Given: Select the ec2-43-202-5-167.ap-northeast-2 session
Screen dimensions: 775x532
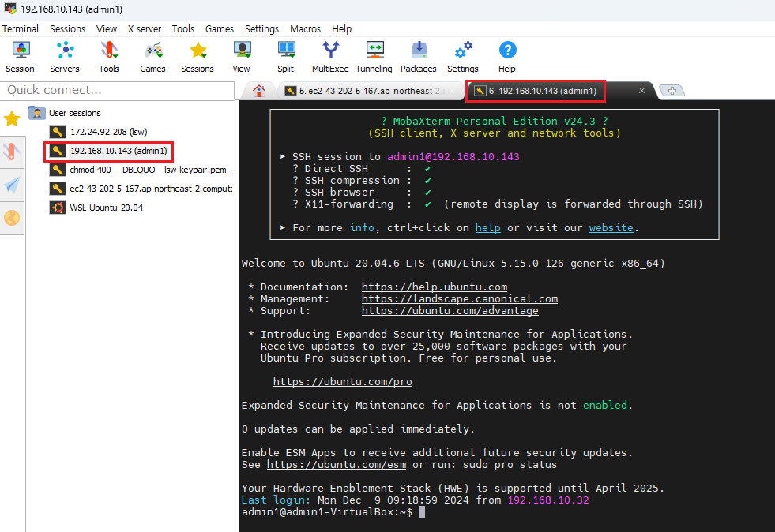Looking at the screenshot, I should point(151,189).
